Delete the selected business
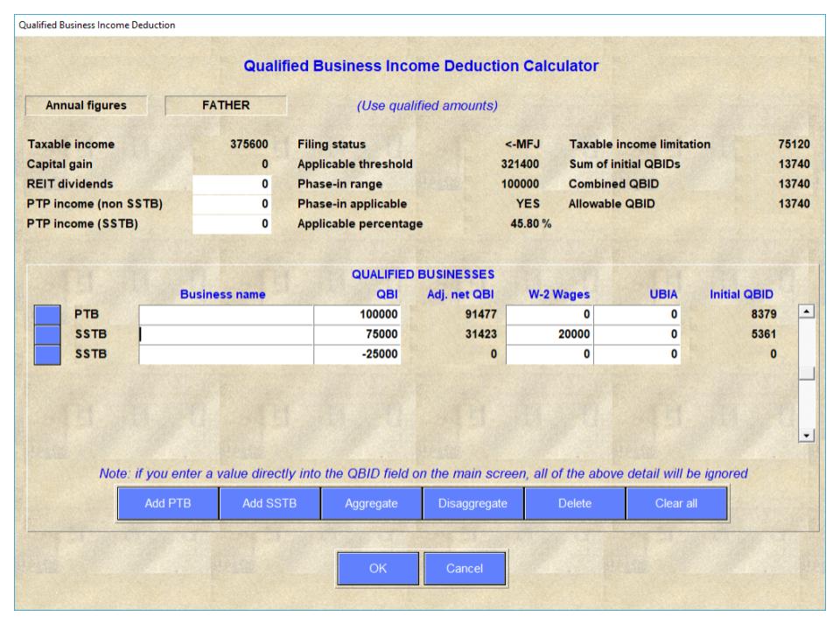This screenshot has width=840, height=630. click(x=575, y=504)
